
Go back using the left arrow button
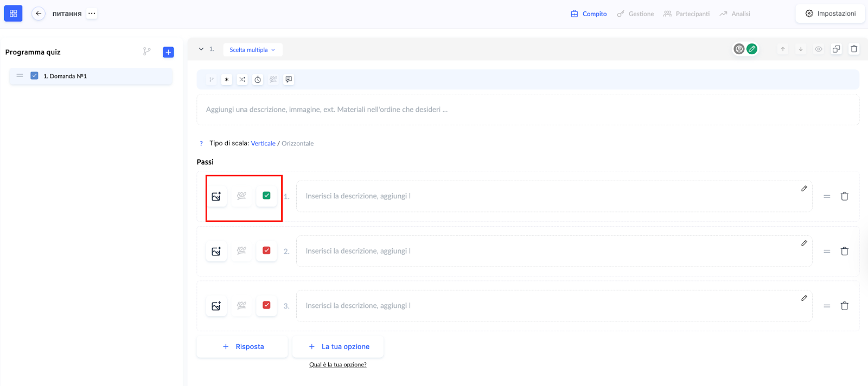tap(39, 14)
